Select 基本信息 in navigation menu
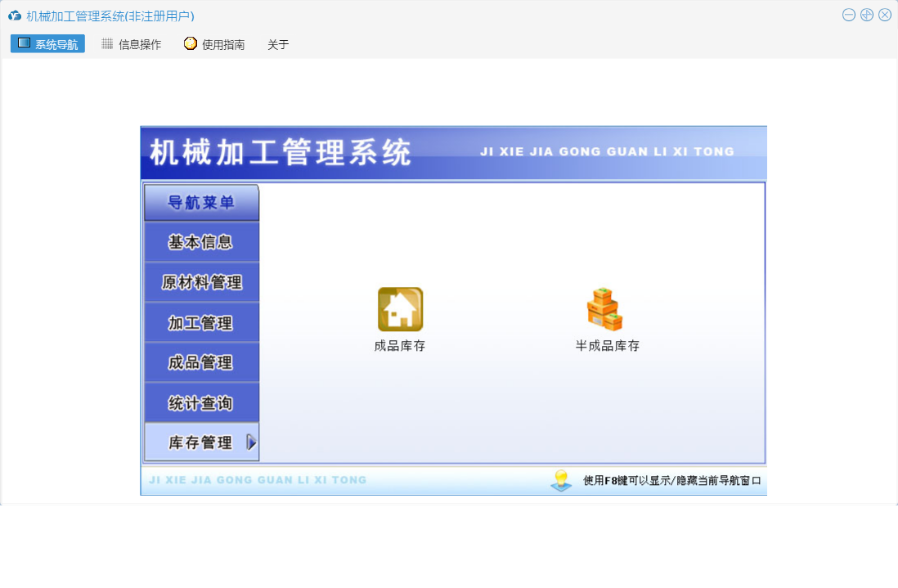Viewport: 898px width, 588px height. pos(201,242)
